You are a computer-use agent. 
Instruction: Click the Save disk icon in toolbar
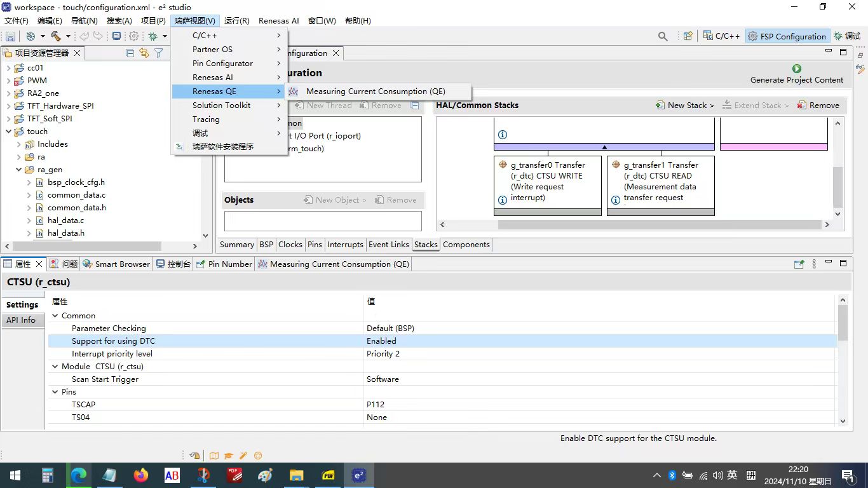point(10,36)
